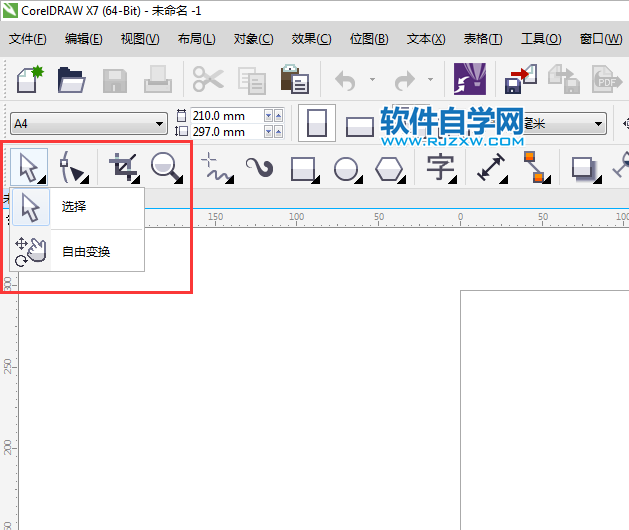629x530 pixels.
Task: Open the 效果(C) menu
Action: (312, 39)
